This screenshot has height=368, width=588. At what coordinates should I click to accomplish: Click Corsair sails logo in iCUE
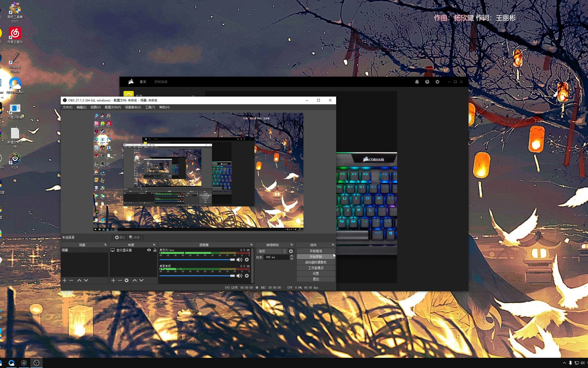(x=131, y=82)
